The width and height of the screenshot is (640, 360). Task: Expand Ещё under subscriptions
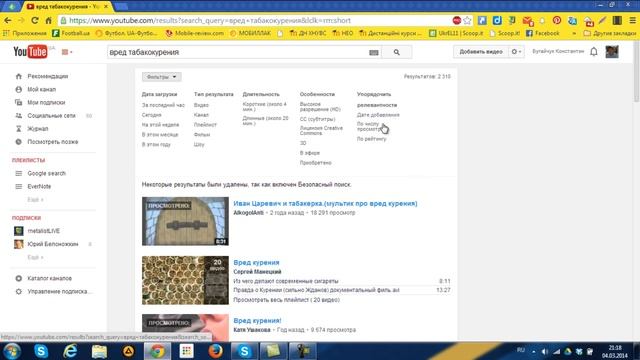point(35,258)
